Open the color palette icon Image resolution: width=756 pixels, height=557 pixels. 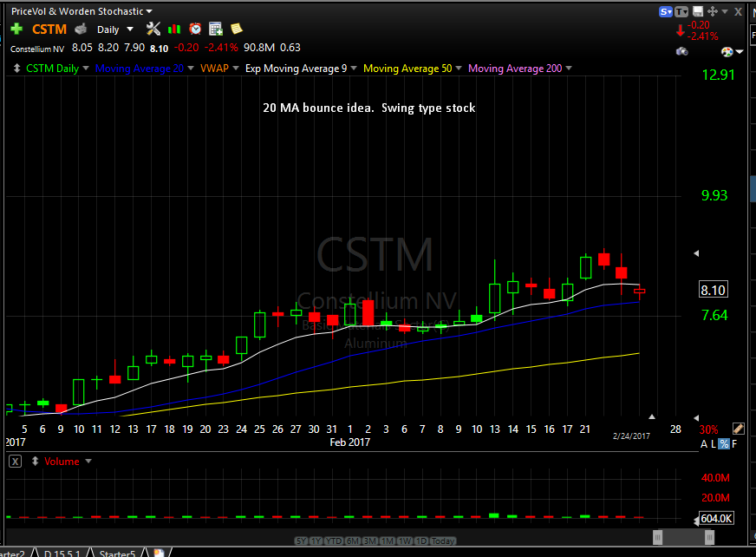pyautogui.click(x=727, y=51)
